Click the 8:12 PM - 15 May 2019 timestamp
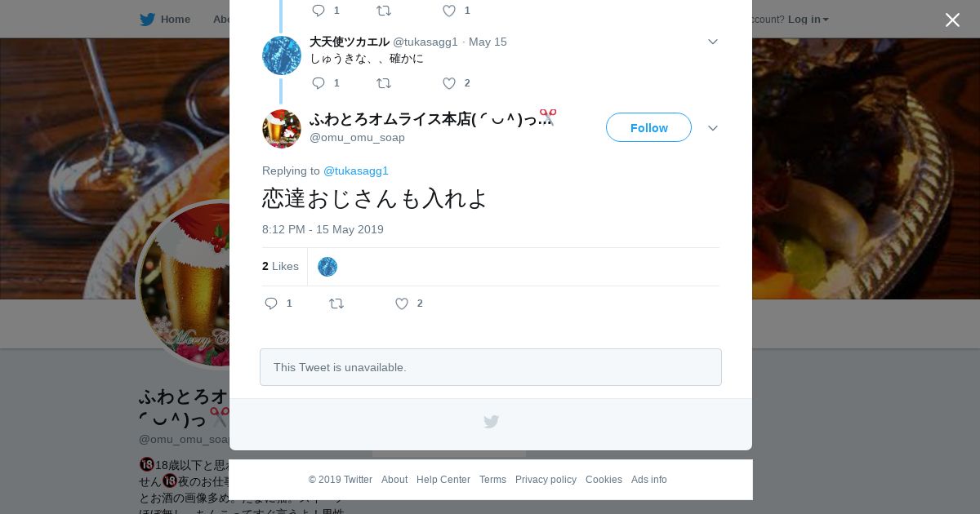Viewport: 980px width, 514px height. [323, 229]
